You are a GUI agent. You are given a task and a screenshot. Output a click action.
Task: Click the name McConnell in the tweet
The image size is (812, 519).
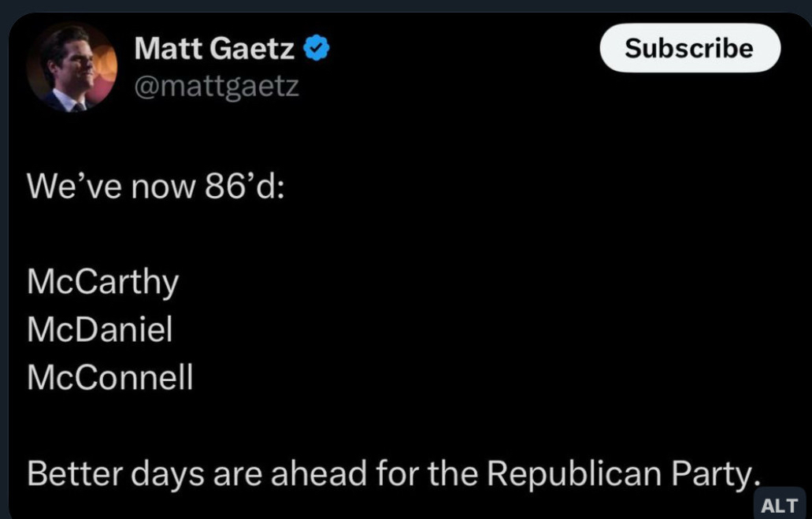[110, 377]
